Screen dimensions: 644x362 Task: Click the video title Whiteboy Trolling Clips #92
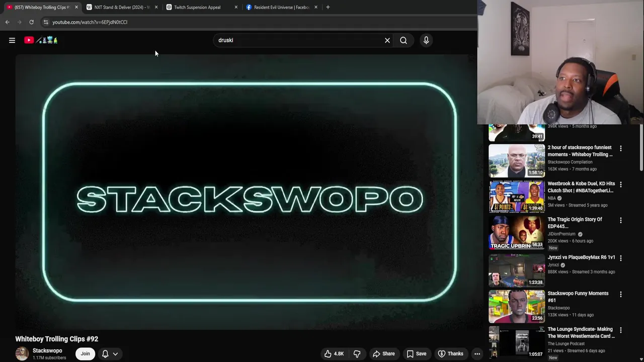[57, 339]
